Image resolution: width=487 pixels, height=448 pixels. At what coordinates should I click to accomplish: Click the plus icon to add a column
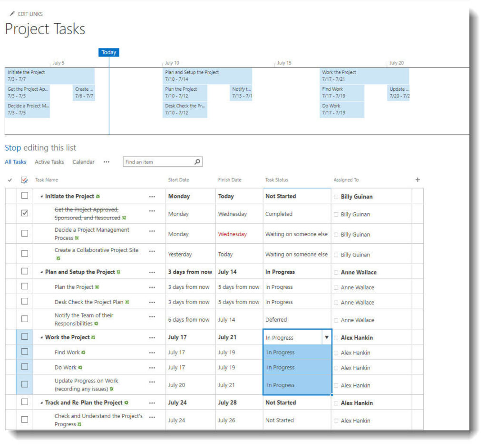tap(418, 180)
